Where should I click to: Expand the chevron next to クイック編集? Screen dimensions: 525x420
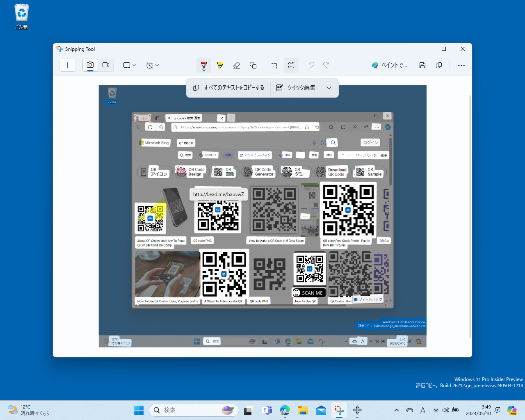click(329, 88)
